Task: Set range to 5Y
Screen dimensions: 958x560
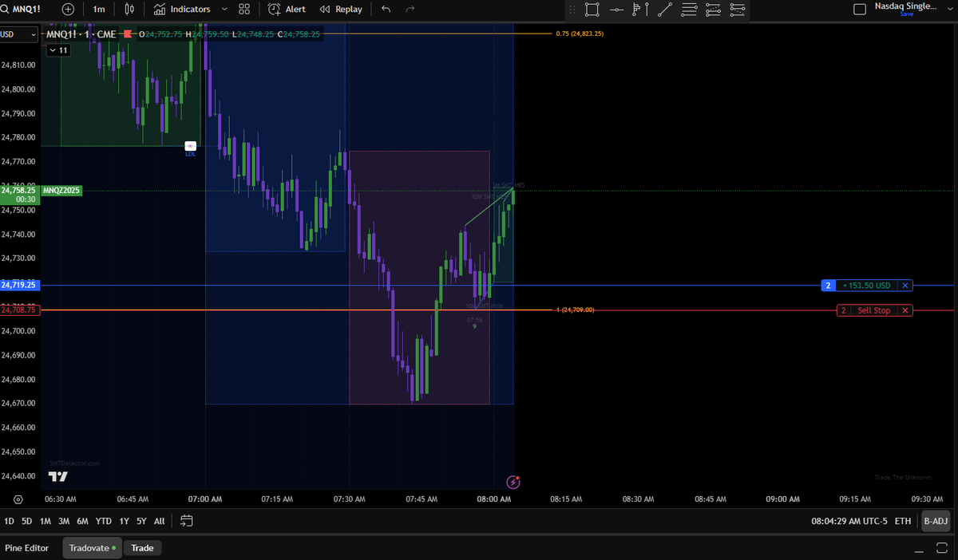Action: [141, 521]
